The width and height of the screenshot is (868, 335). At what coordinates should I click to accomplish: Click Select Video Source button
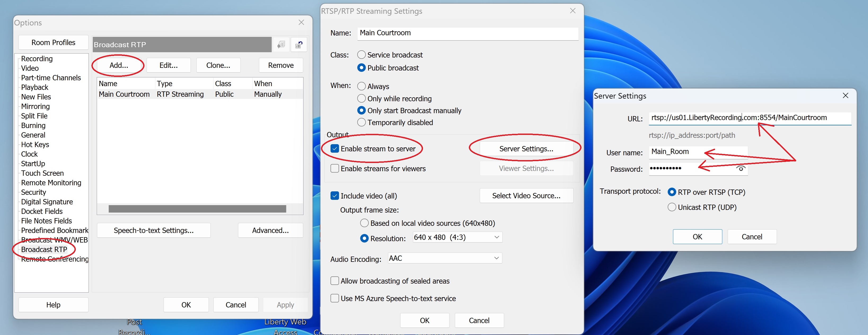click(526, 195)
